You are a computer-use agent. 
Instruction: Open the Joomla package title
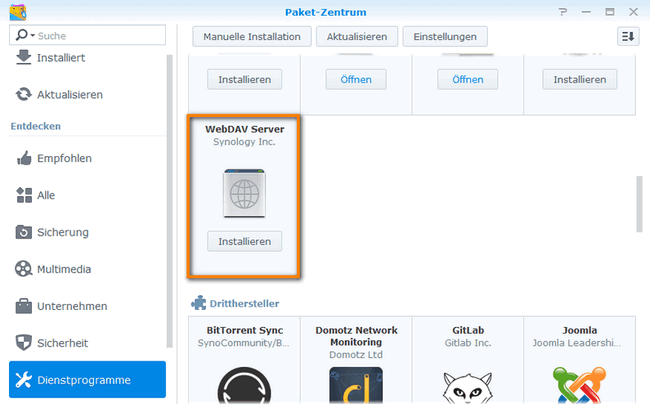[580, 330]
